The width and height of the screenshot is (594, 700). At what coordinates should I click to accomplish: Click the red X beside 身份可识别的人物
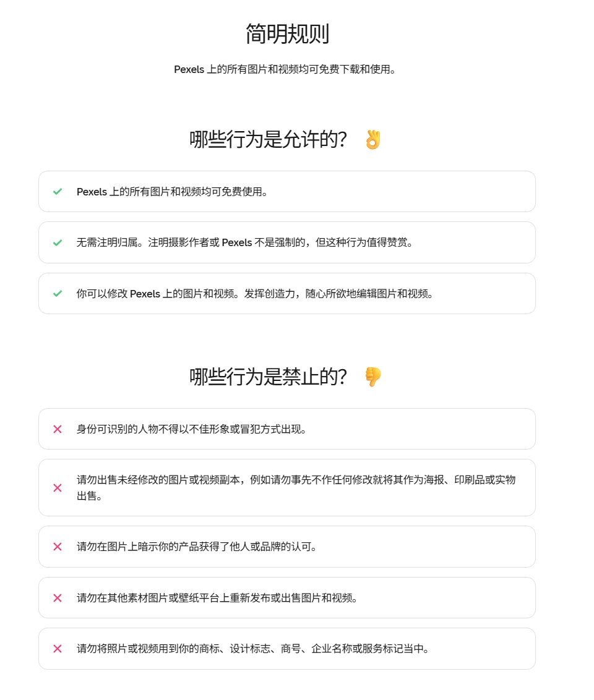coord(58,429)
